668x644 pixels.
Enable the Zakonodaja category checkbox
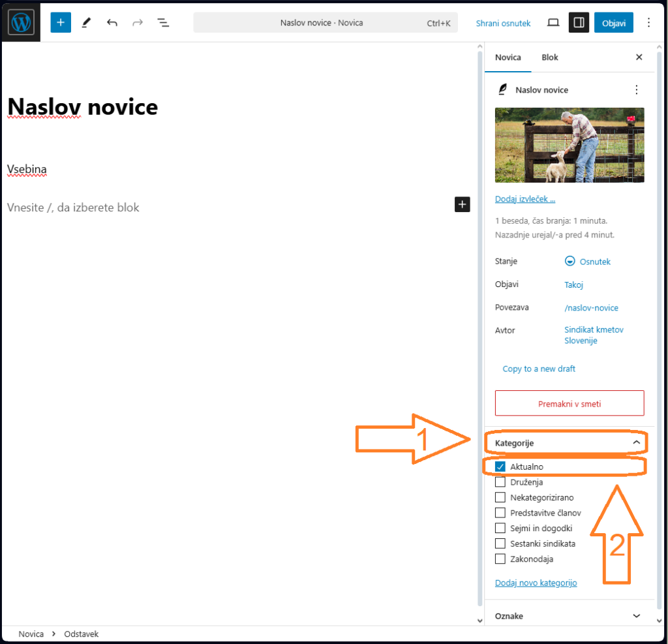tap(500, 559)
